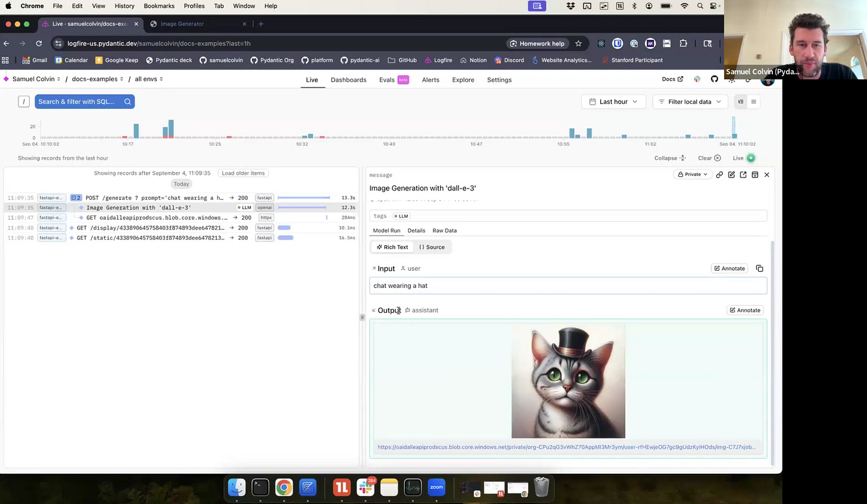Image resolution: width=867 pixels, height=504 pixels.
Task: Click the archive box icon in detail header
Action: click(755, 174)
